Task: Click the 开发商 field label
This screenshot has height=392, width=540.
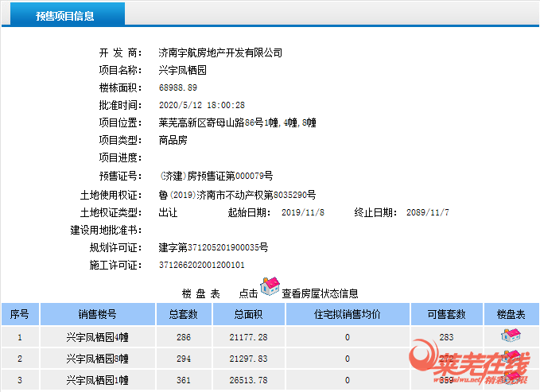Action: (x=121, y=52)
